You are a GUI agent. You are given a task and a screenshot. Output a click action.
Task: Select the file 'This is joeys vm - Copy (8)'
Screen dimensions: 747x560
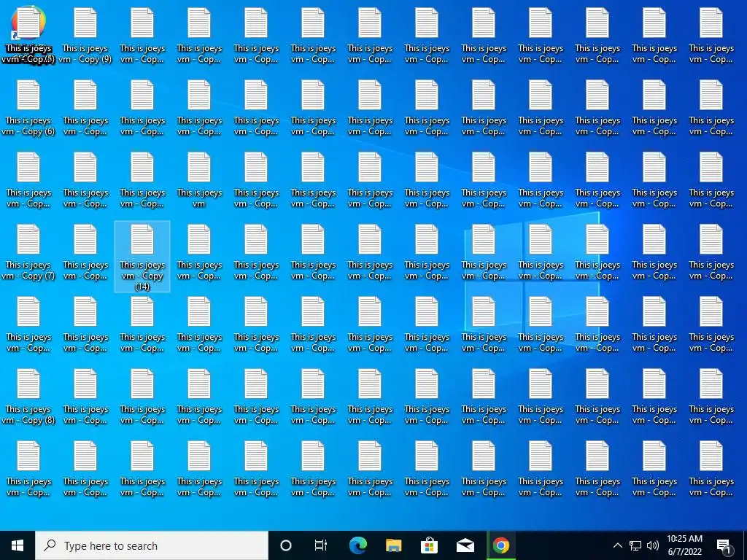point(28,396)
